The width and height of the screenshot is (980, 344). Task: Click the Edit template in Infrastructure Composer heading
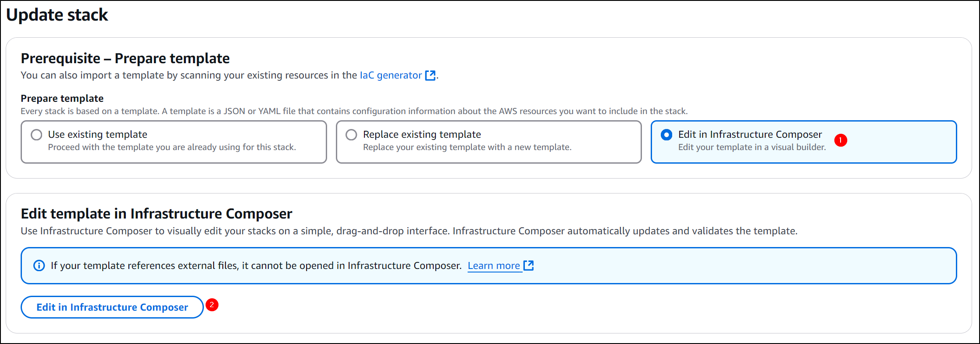click(157, 214)
